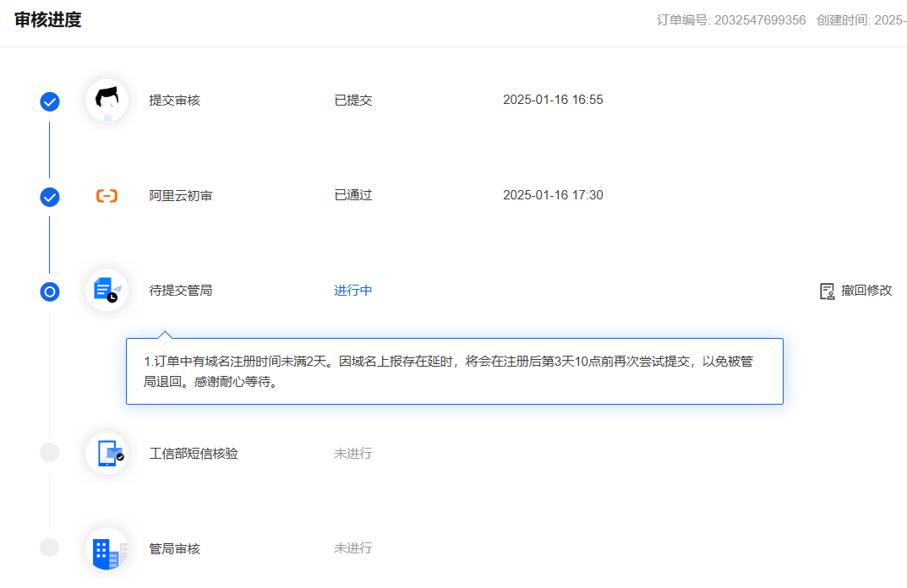Click the blue checkmark beside 阿里云初审
907x588 pixels.
coord(50,197)
